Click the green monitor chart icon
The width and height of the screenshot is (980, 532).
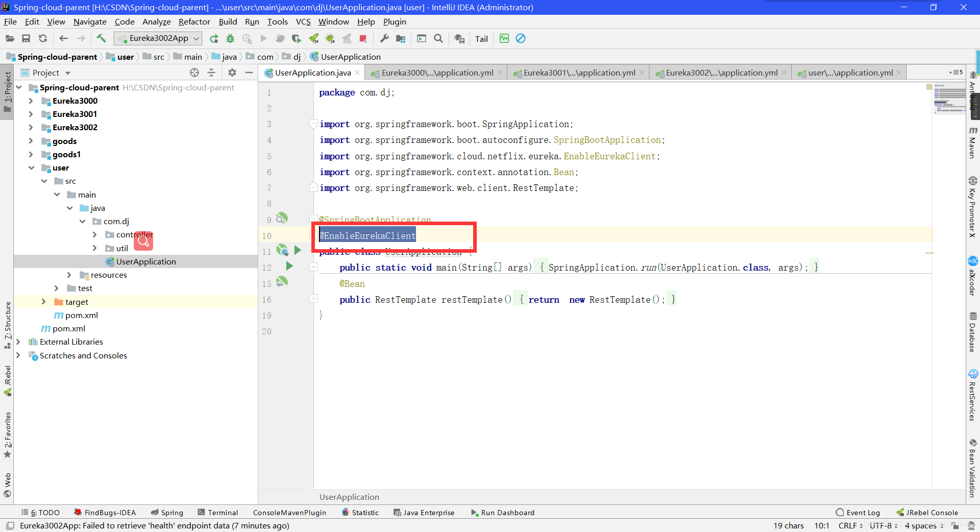[x=504, y=38]
